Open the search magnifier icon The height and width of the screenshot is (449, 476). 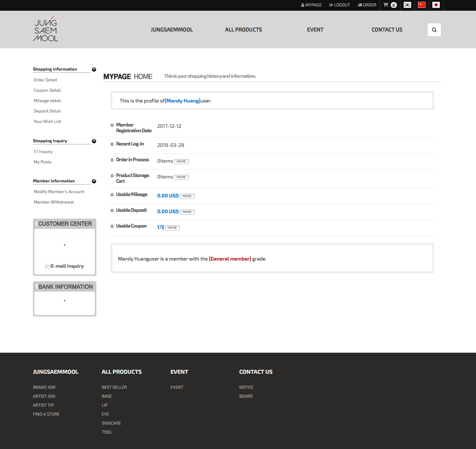point(434,30)
